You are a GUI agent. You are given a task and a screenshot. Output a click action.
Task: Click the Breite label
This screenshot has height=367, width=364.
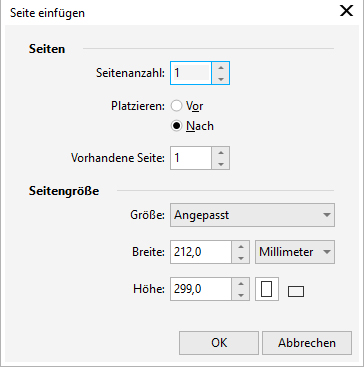(148, 252)
